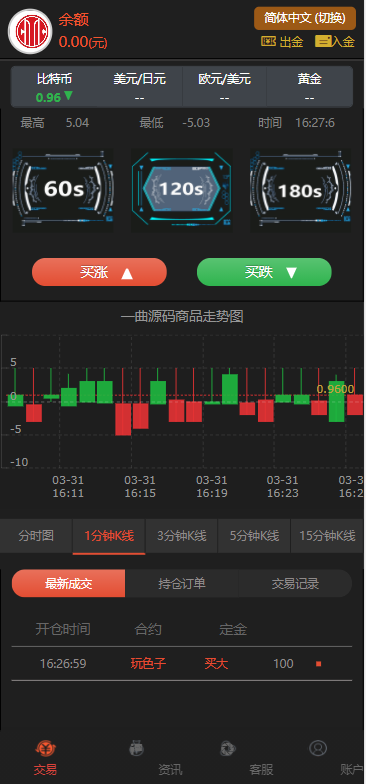Select the 60s duration option
Viewport: 366px width, 784px height.
[63, 190]
